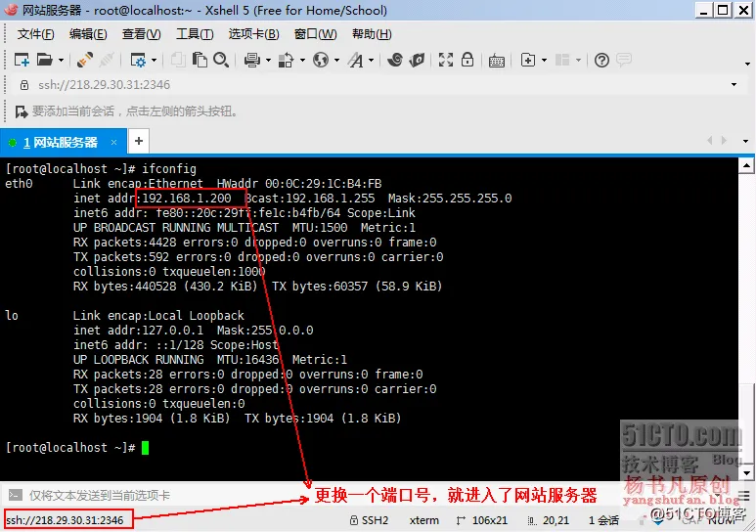This screenshot has height=532, width=756.
Task: Click the Paste clipboard icon
Action: click(x=200, y=60)
